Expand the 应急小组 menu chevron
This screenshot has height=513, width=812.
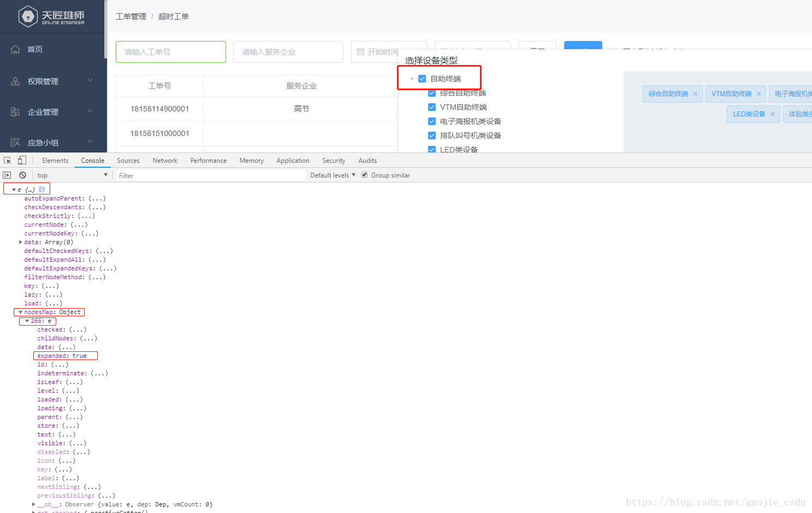(90, 142)
